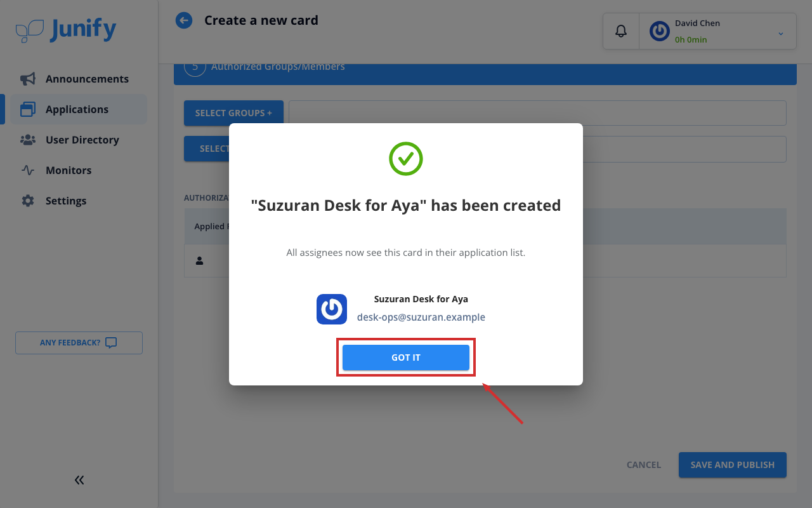
Task: Open the Any Feedback? button
Action: point(79,343)
